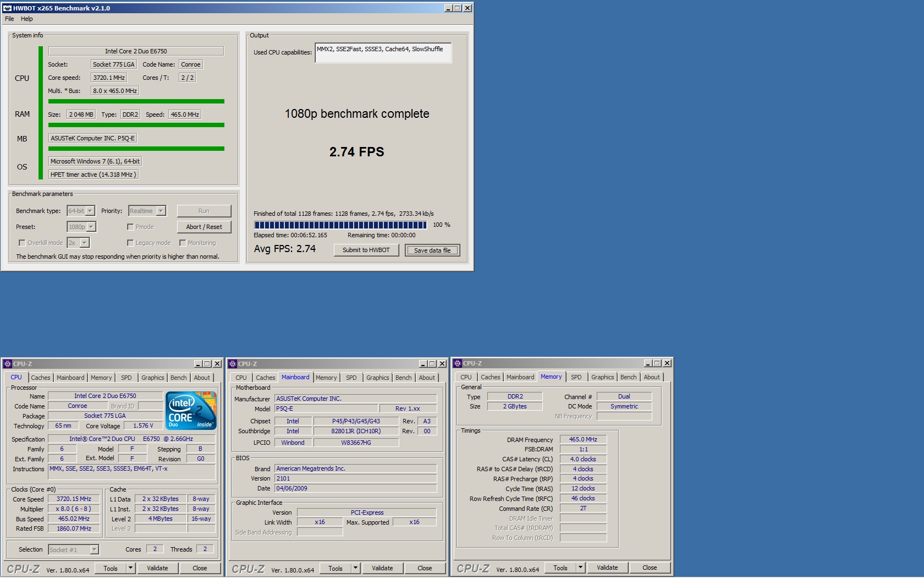Click the benchmark progress bar
924x578 pixels.
coord(340,225)
